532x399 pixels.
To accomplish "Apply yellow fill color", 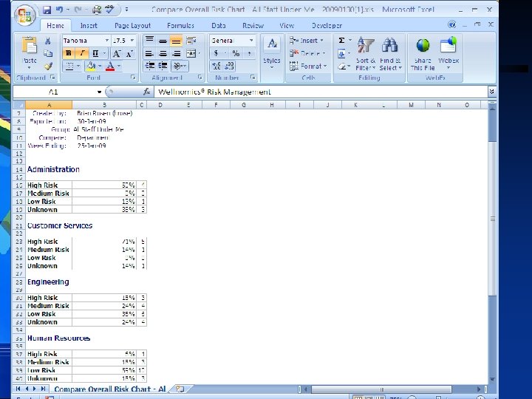I will [91, 66].
